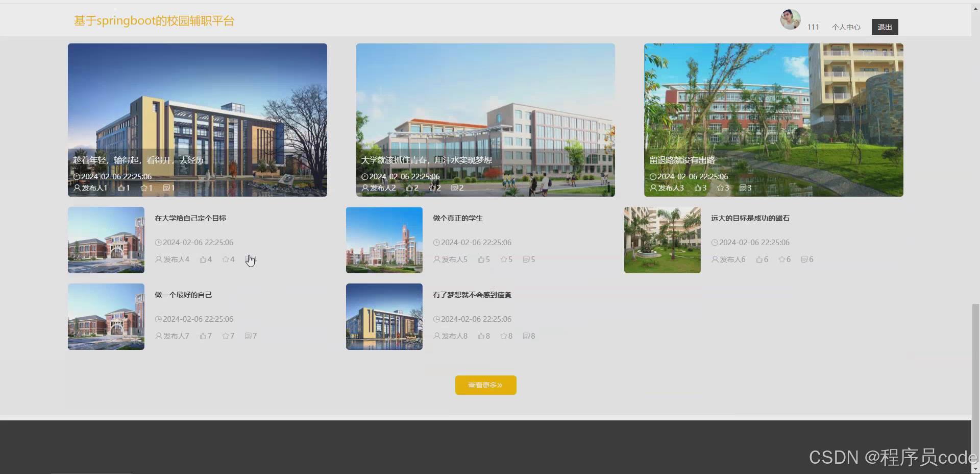The height and width of the screenshot is (474, 980).
Task: Click the like icon in 发布人4 row
Action: pyautogui.click(x=203, y=259)
